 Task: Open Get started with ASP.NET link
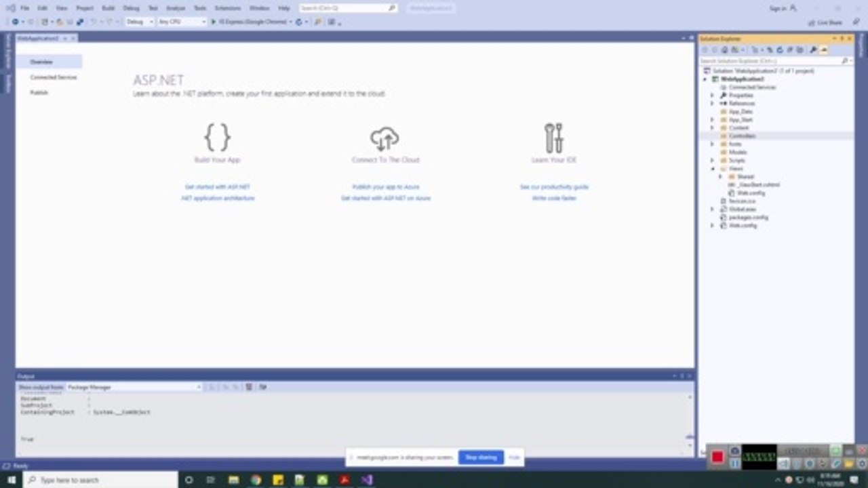pyautogui.click(x=218, y=186)
